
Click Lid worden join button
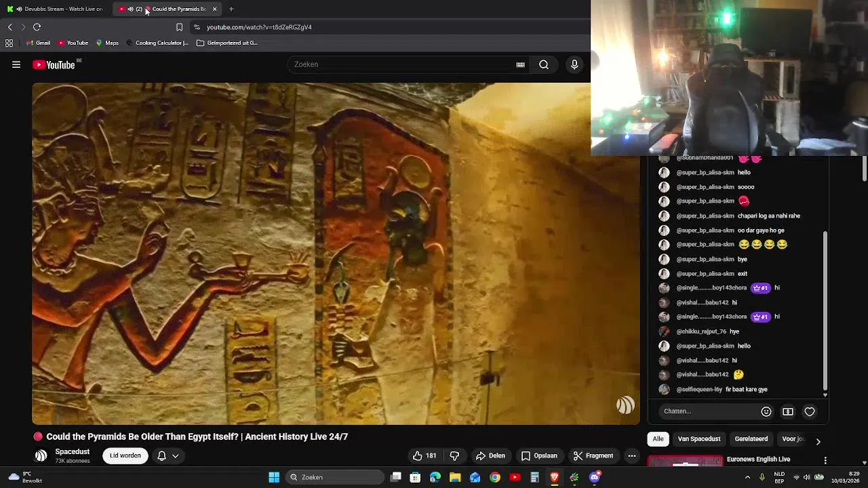[x=125, y=455]
